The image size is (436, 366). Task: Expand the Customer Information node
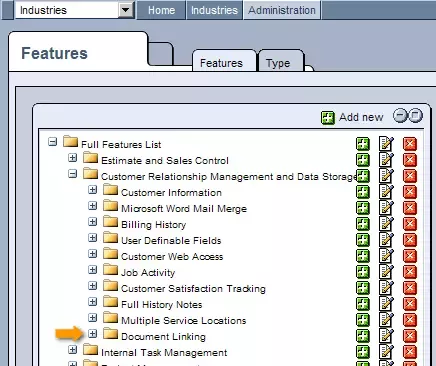92,190
